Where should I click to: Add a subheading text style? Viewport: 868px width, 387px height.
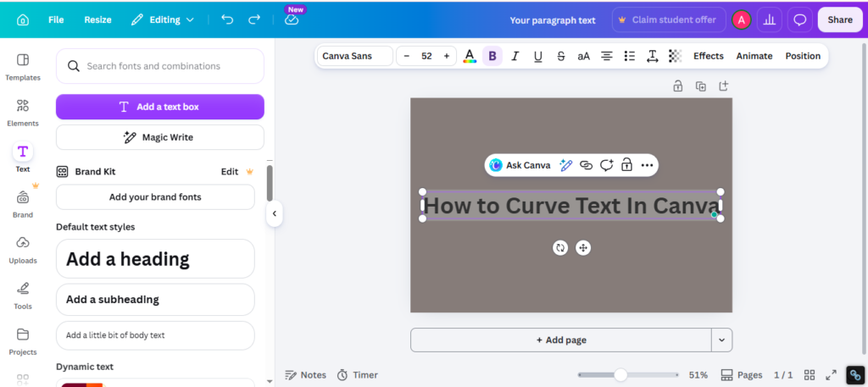coord(156,300)
